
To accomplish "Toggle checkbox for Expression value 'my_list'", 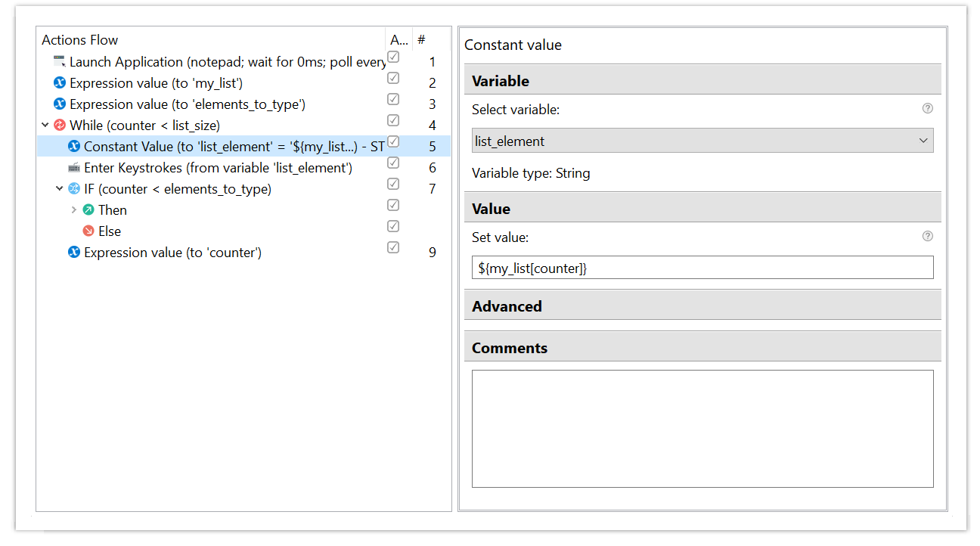I will click(x=393, y=78).
